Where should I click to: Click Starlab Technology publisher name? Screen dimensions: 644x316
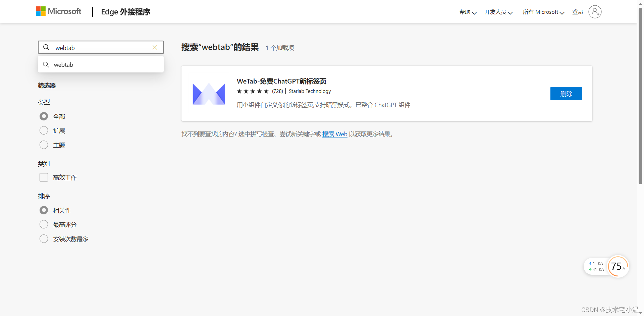(310, 91)
